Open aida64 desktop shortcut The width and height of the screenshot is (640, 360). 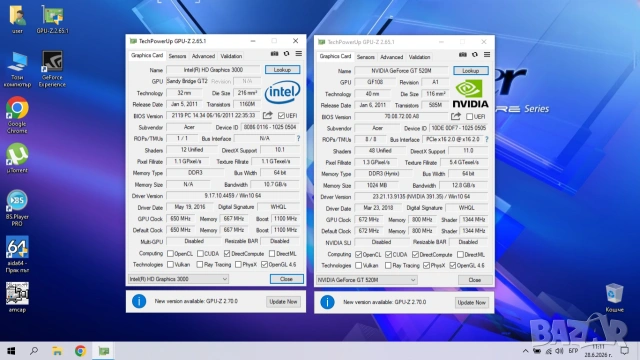tap(17, 255)
